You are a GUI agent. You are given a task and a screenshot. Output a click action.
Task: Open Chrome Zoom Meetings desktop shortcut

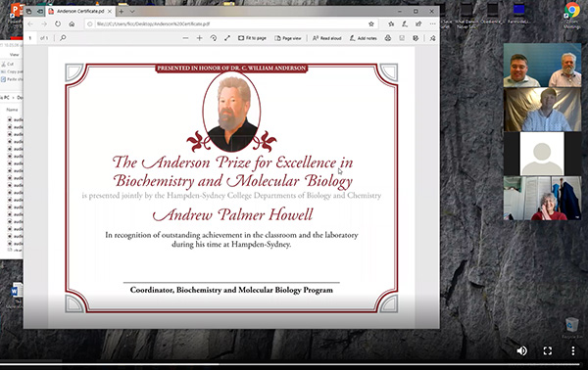coord(572,15)
